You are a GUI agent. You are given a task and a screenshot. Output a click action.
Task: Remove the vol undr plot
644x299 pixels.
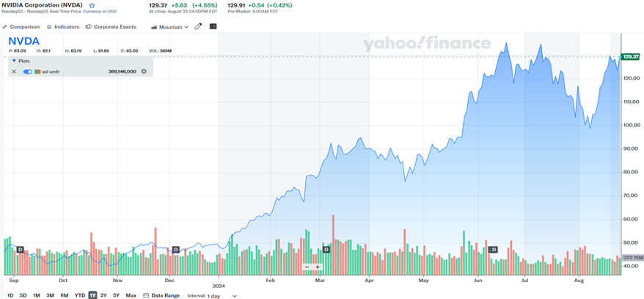14,71
